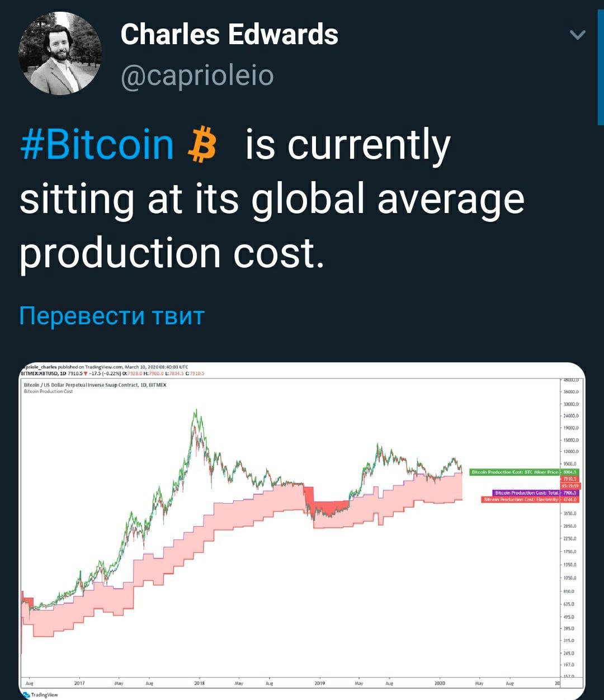Click the 2019 marker on time axis

pyautogui.click(x=320, y=683)
